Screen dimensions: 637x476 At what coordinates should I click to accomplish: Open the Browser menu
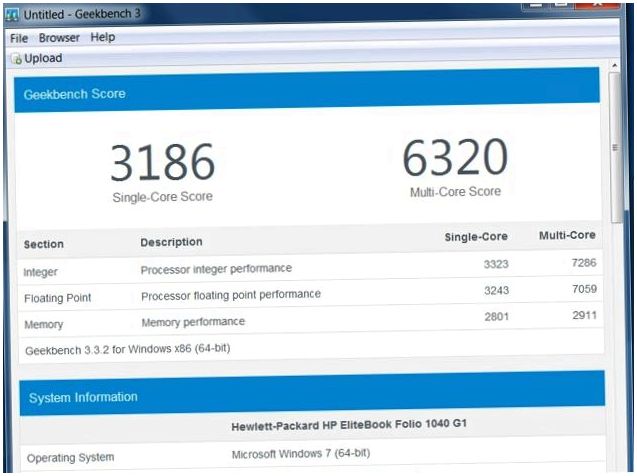[59, 38]
